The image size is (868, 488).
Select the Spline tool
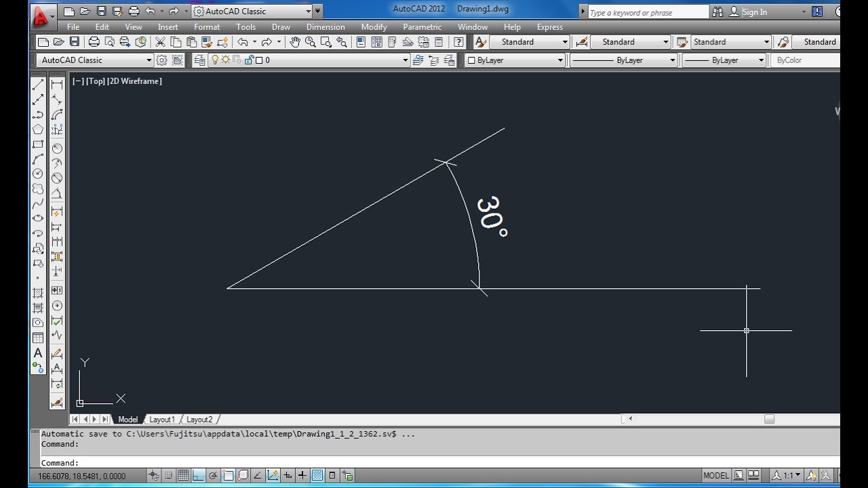[38, 203]
